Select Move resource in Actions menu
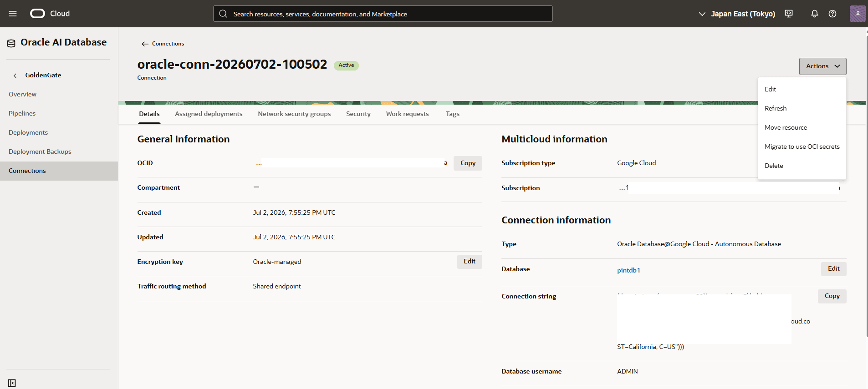Viewport: 868px width, 389px height. [802, 127]
